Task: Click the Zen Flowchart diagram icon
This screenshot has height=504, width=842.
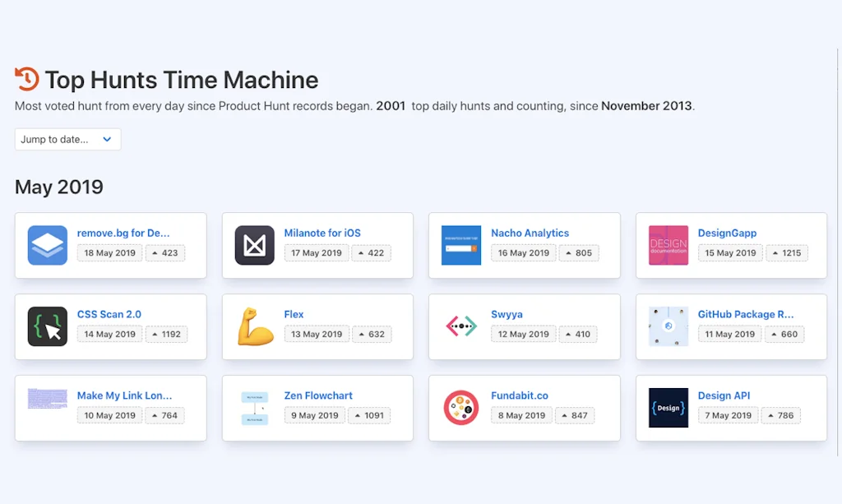Action: (254, 407)
